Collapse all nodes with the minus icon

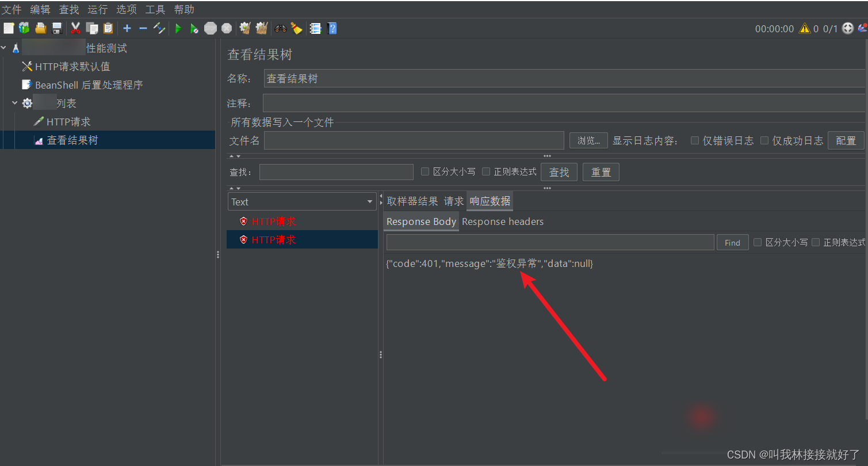143,28
